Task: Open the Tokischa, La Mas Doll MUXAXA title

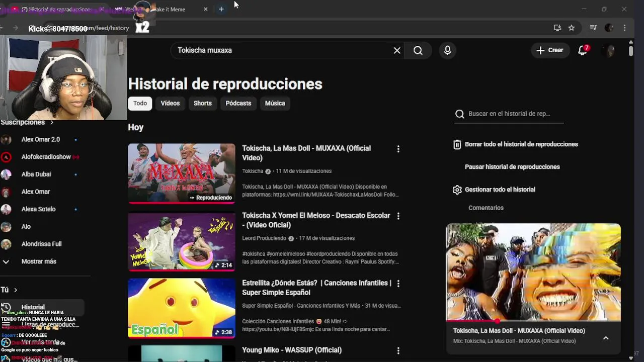Action: [x=306, y=153]
